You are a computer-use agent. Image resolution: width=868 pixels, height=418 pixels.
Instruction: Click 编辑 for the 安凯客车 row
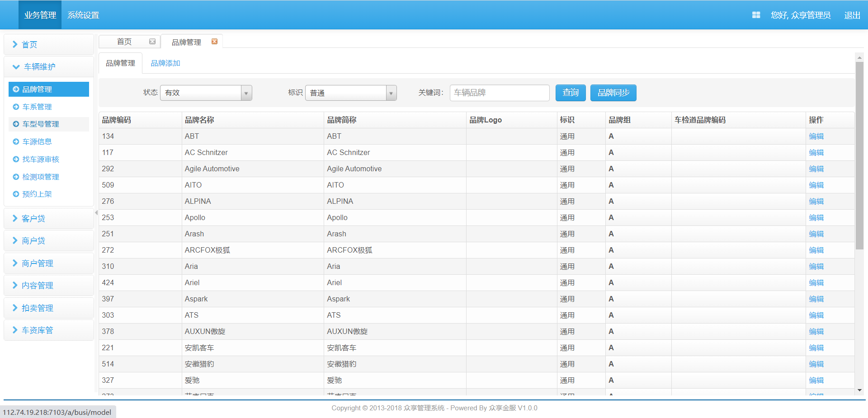816,348
